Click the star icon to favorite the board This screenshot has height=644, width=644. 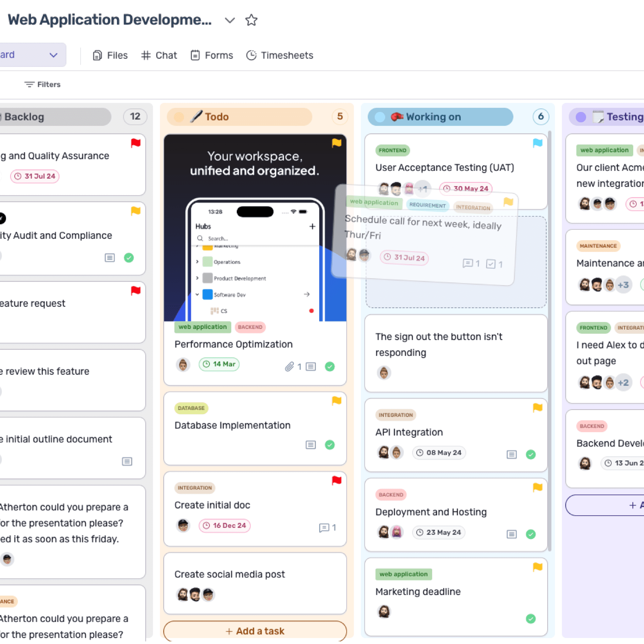click(252, 20)
